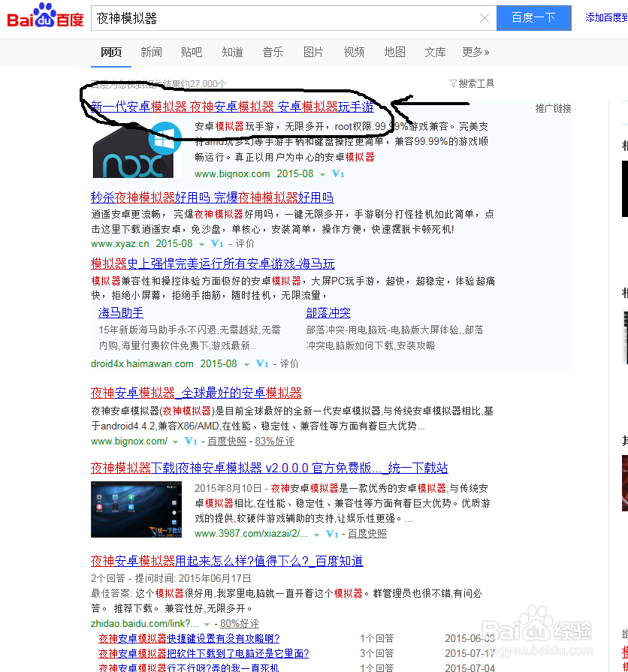
Task: Click the V1 badge beside bignox.com 2015-08
Action: coord(338,173)
